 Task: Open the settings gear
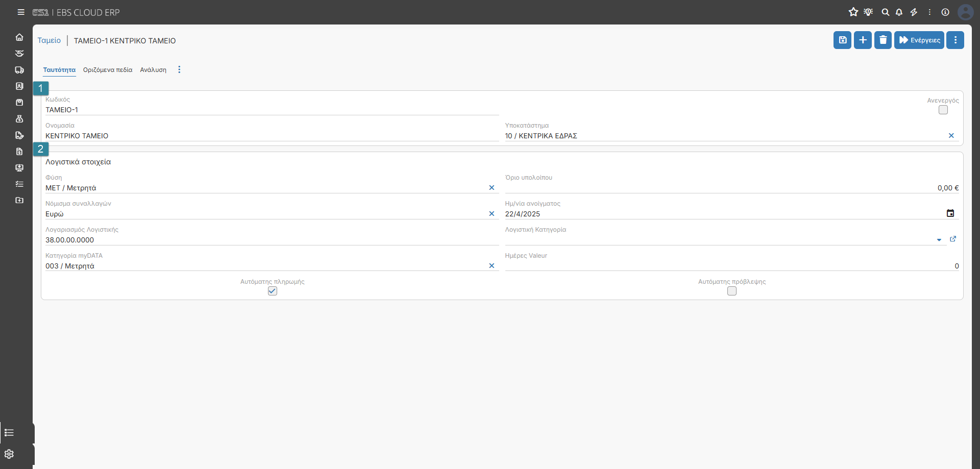pyautogui.click(x=9, y=454)
